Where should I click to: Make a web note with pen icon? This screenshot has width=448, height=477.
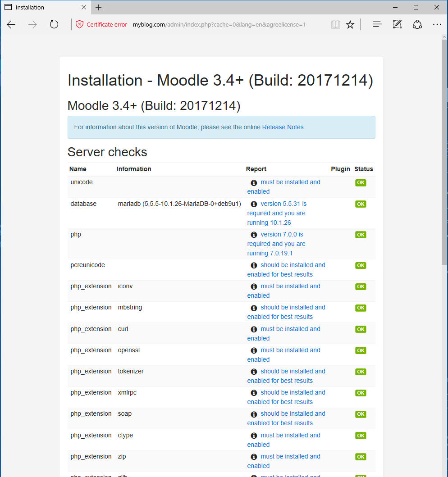397,24
